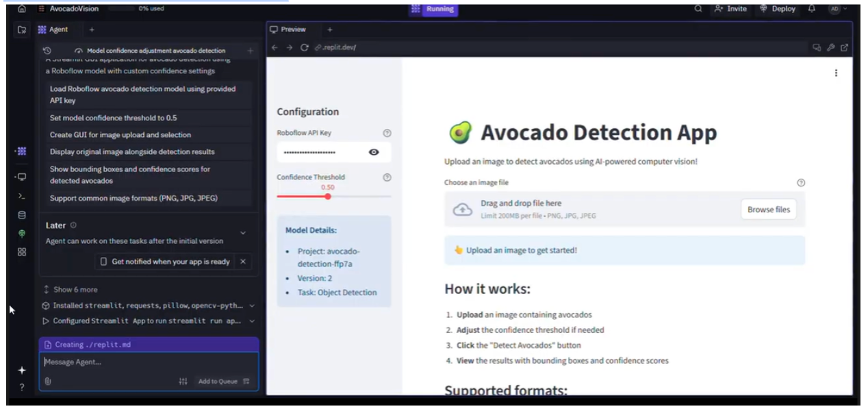
Task: Click the preview device chat icon
Action: click(x=816, y=47)
